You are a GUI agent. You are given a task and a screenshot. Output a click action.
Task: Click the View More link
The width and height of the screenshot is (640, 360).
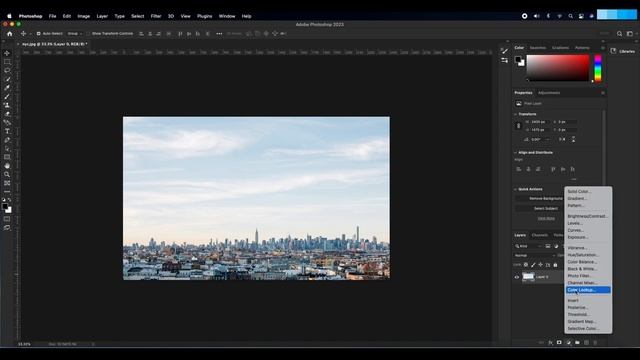(x=546, y=219)
